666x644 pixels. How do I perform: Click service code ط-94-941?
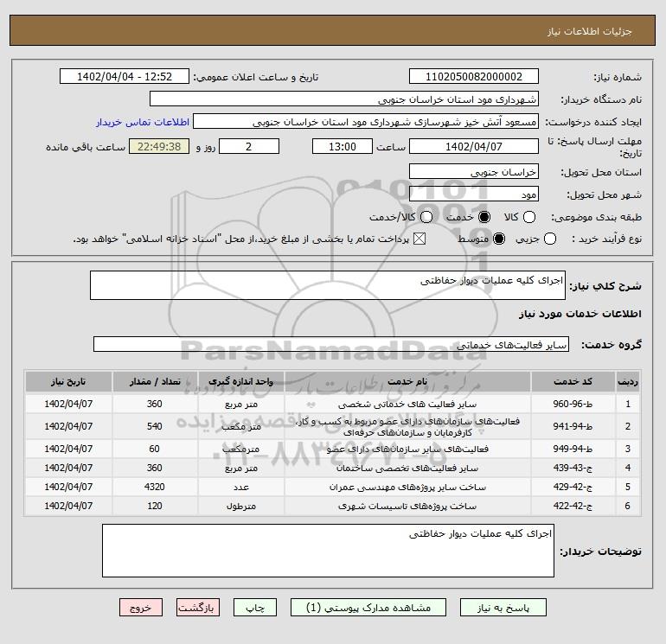[573, 426]
